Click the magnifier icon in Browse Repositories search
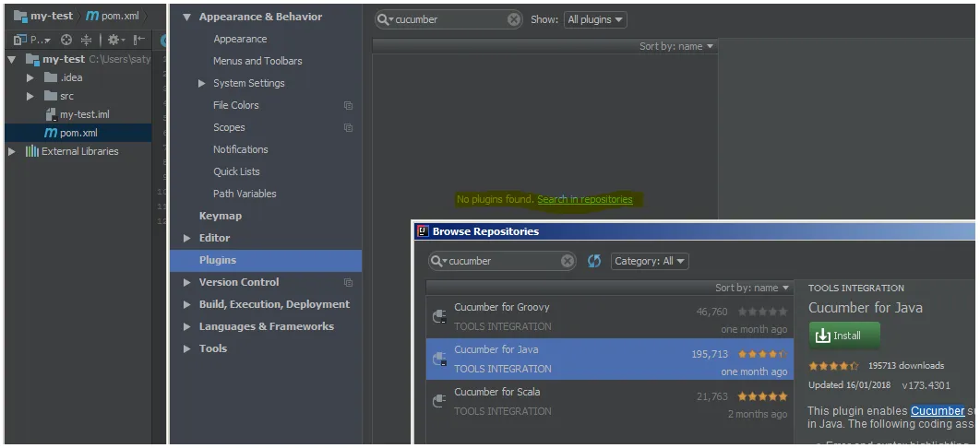980x448 pixels. pos(438,261)
